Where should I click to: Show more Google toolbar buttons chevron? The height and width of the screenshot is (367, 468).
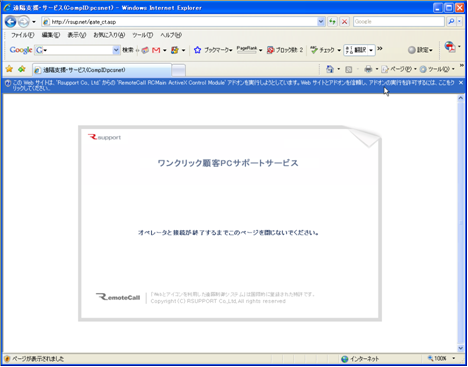[x=380, y=49]
